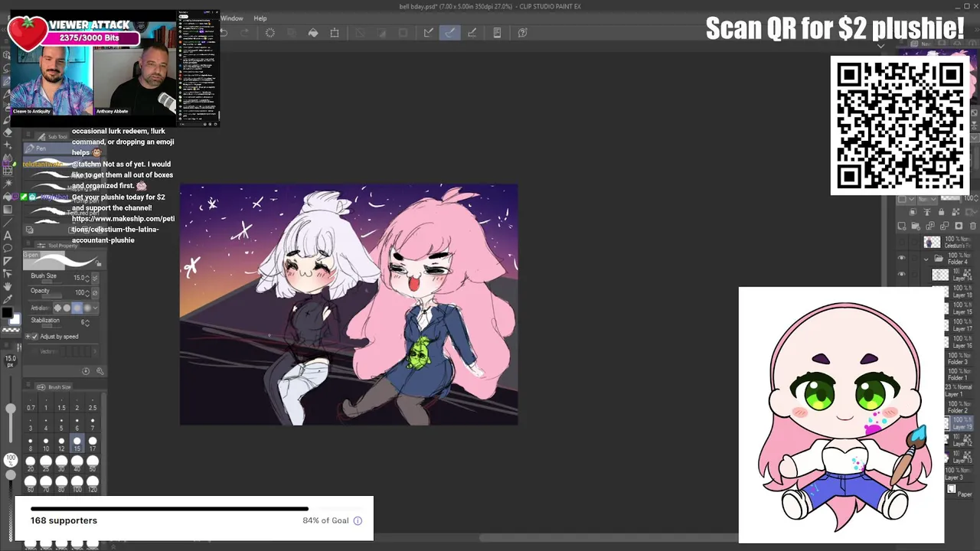Collapse Folder 4 chevron in layers
Viewport: 980px width, 551px height.
click(x=926, y=259)
